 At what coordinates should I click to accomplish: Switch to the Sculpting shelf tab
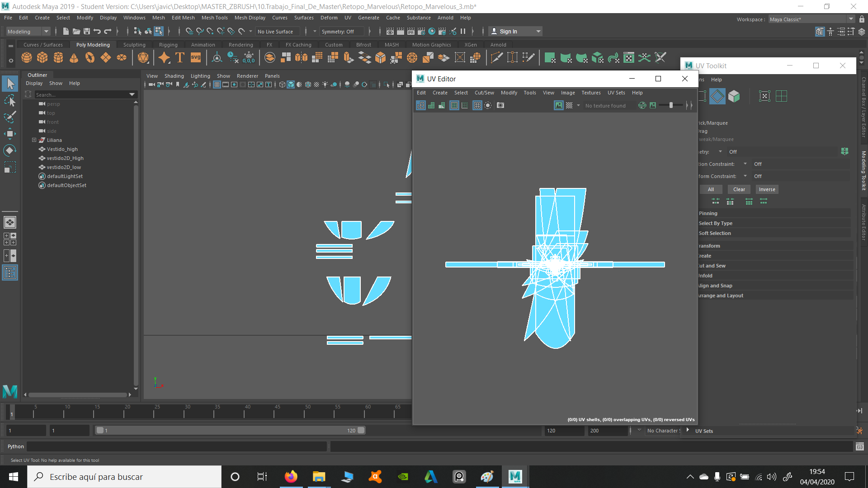[134, 45]
